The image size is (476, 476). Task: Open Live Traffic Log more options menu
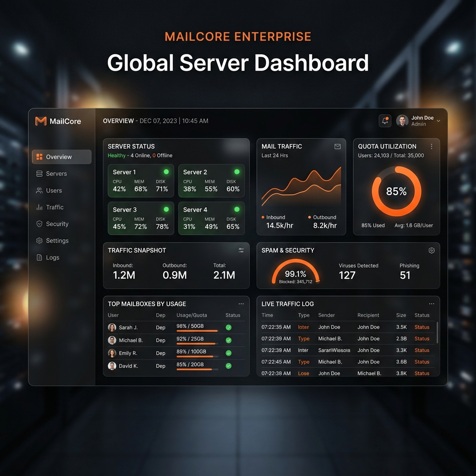[x=431, y=304]
